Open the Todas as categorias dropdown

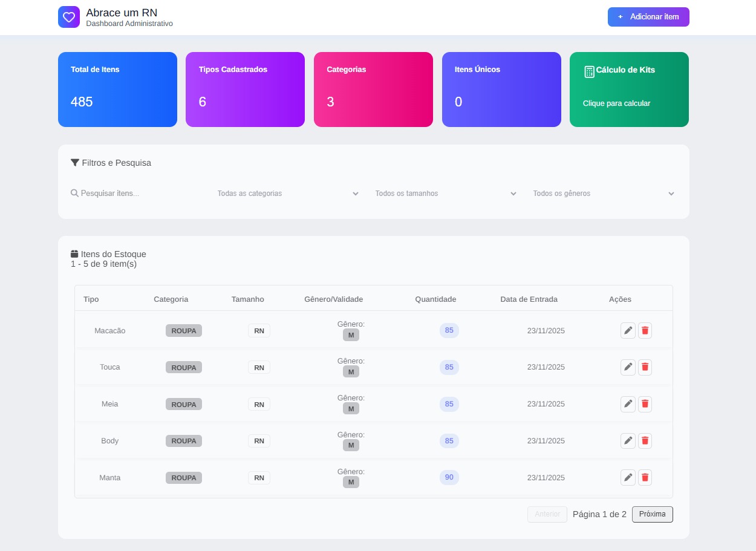tap(287, 194)
